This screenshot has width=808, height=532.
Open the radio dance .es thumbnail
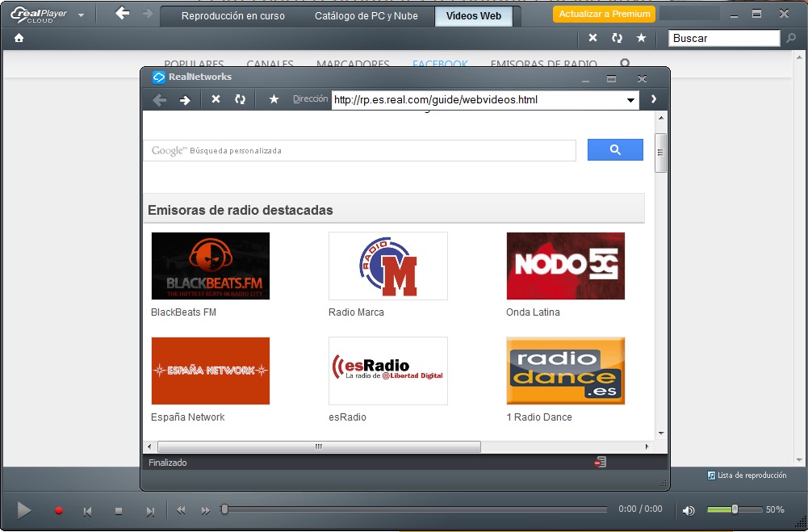click(566, 371)
